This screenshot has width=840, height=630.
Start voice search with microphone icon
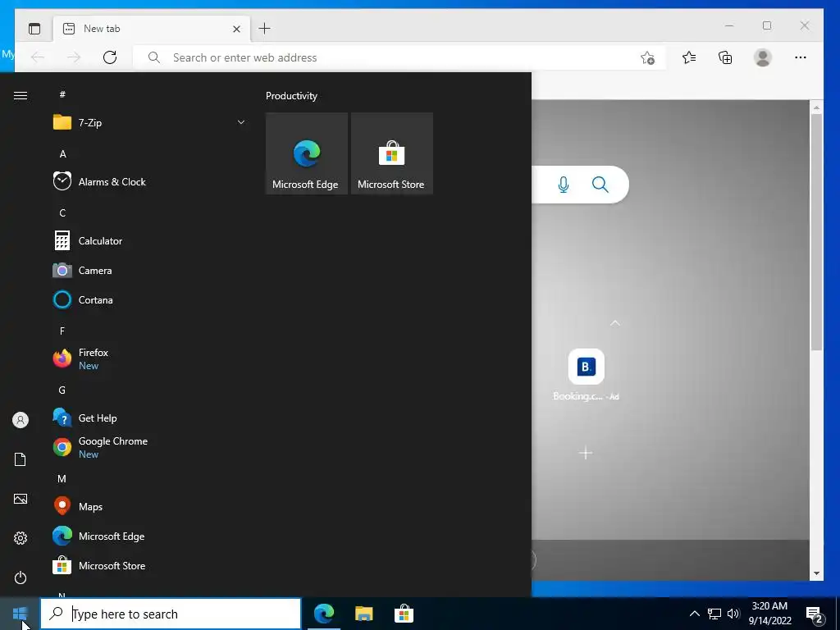563,185
